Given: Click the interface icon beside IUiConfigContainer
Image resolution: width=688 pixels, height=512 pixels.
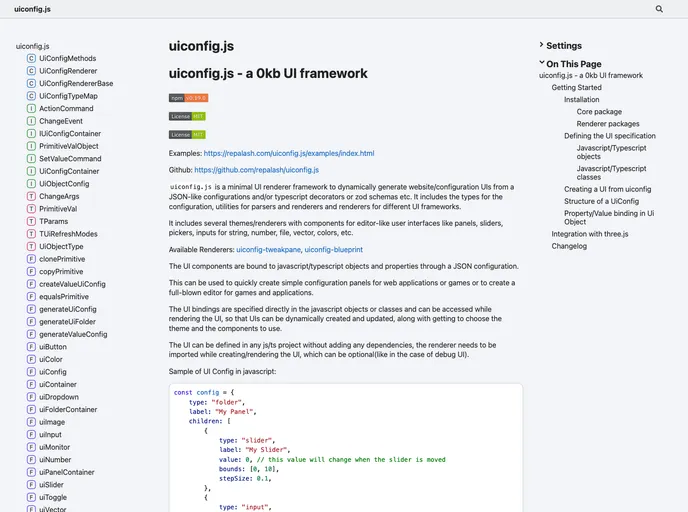Looking at the screenshot, I should click(x=31, y=134).
